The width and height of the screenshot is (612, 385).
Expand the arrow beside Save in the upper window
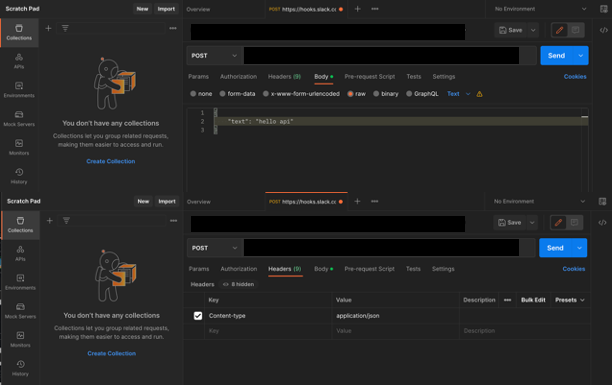533,30
